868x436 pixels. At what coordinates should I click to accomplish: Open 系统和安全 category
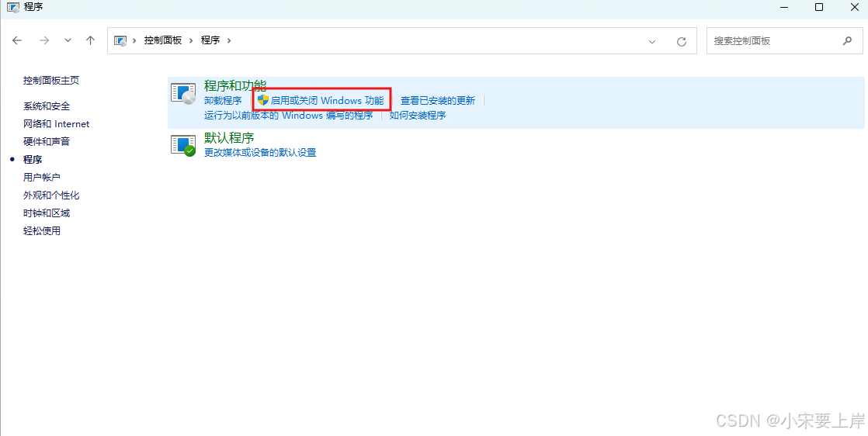(47, 106)
